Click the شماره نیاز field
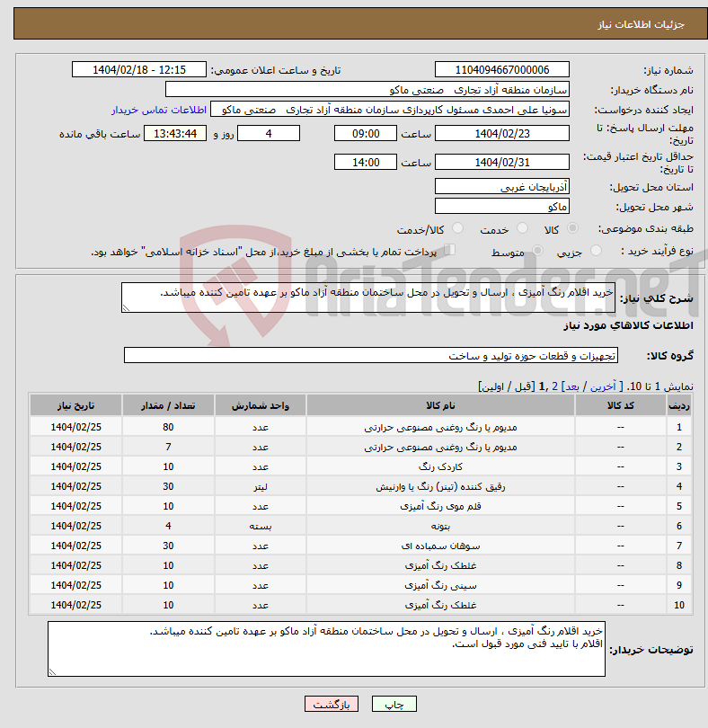 [x=502, y=69]
